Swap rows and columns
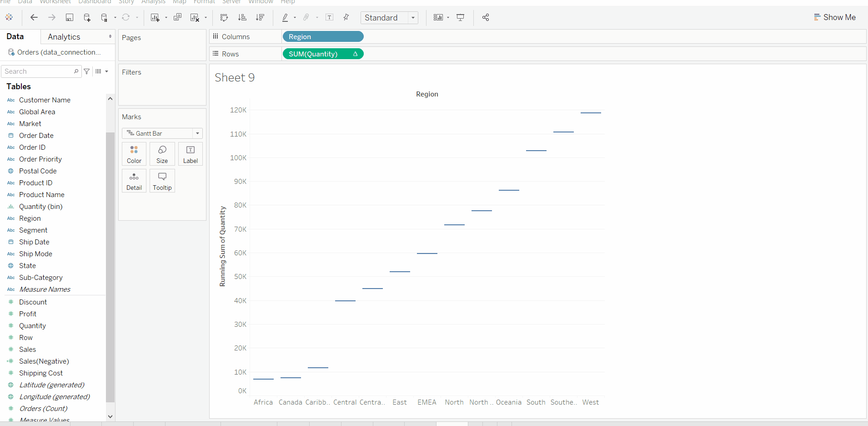Viewport: 868px width, 426px height. pyautogui.click(x=224, y=17)
